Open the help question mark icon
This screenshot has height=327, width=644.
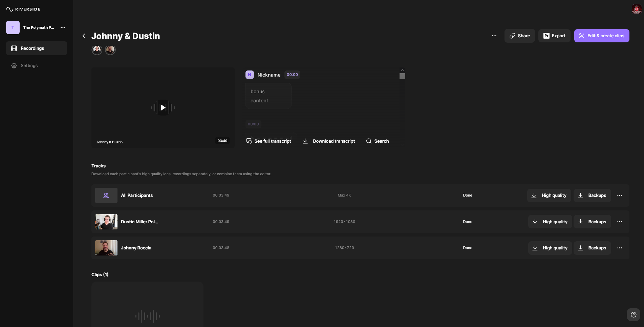[633, 314]
